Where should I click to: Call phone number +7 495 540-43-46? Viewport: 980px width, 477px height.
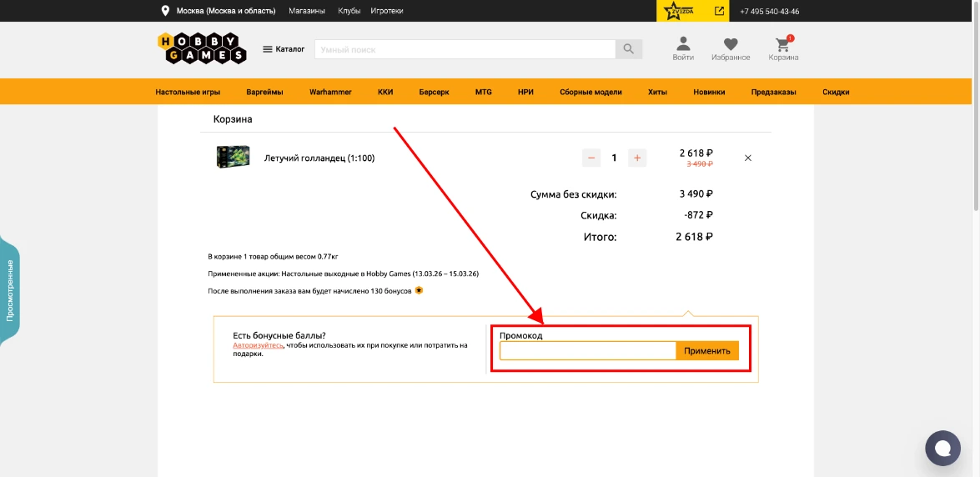[769, 11]
